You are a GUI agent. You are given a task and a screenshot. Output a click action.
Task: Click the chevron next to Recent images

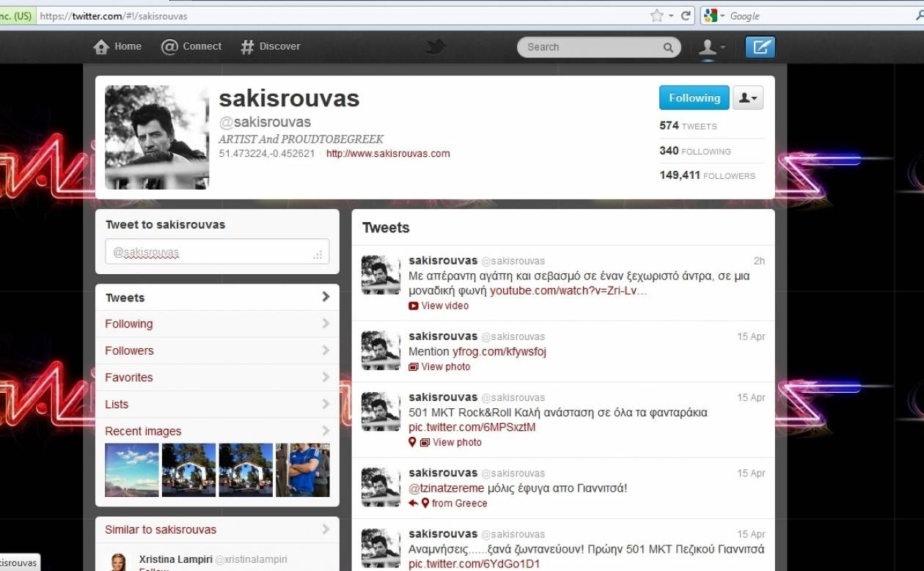coord(326,430)
